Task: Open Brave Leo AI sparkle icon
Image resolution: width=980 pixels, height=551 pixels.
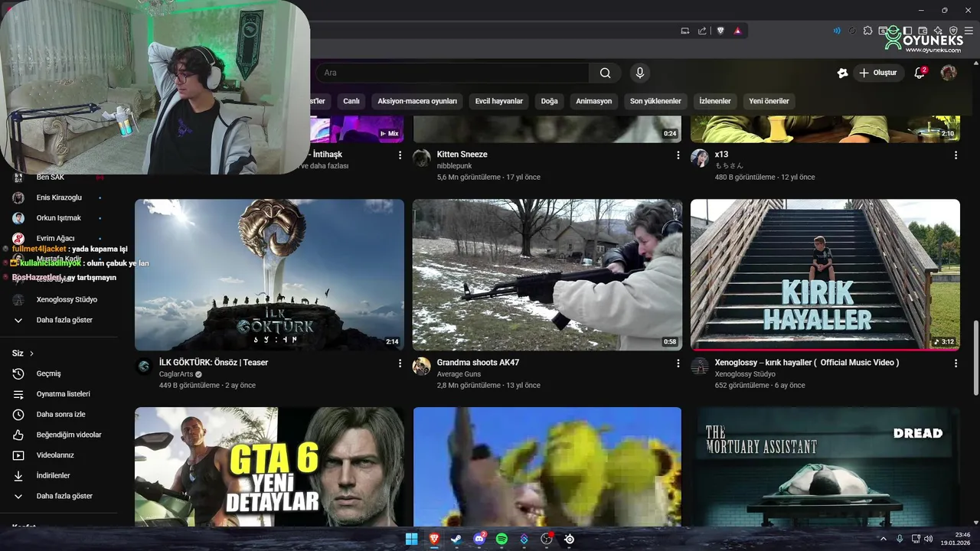Action: coord(938,31)
